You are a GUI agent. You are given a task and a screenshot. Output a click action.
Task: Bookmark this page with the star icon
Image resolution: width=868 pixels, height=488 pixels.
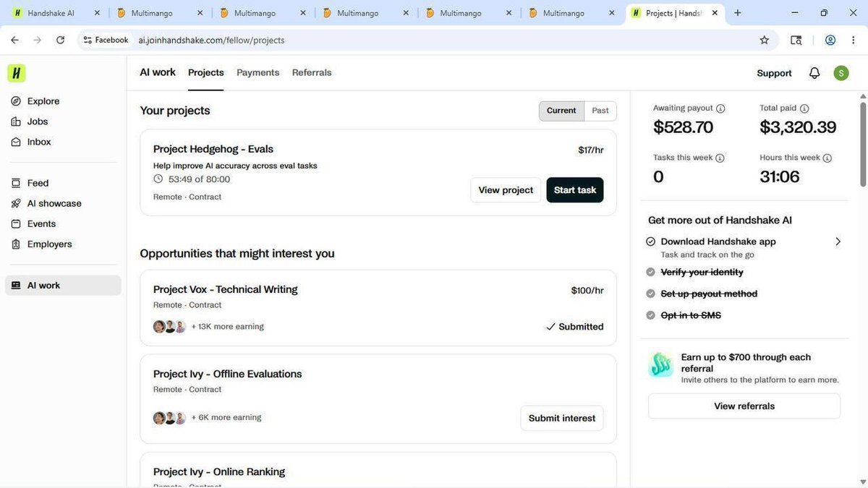[764, 40]
